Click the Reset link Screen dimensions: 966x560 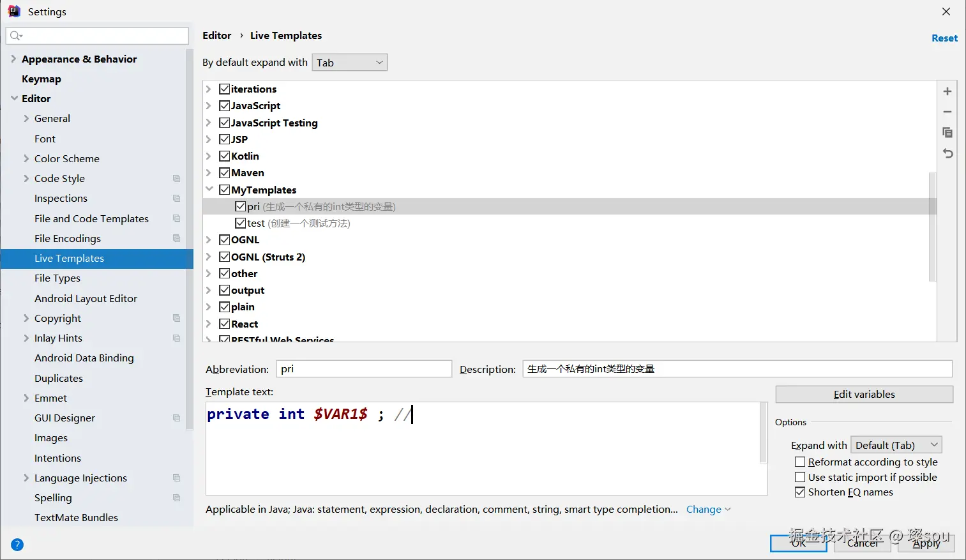click(x=944, y=38)
